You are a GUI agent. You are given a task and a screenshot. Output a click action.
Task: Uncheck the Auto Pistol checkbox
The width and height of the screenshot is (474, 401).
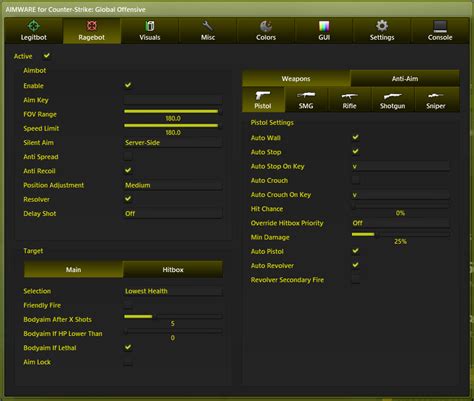coord(356,251)
